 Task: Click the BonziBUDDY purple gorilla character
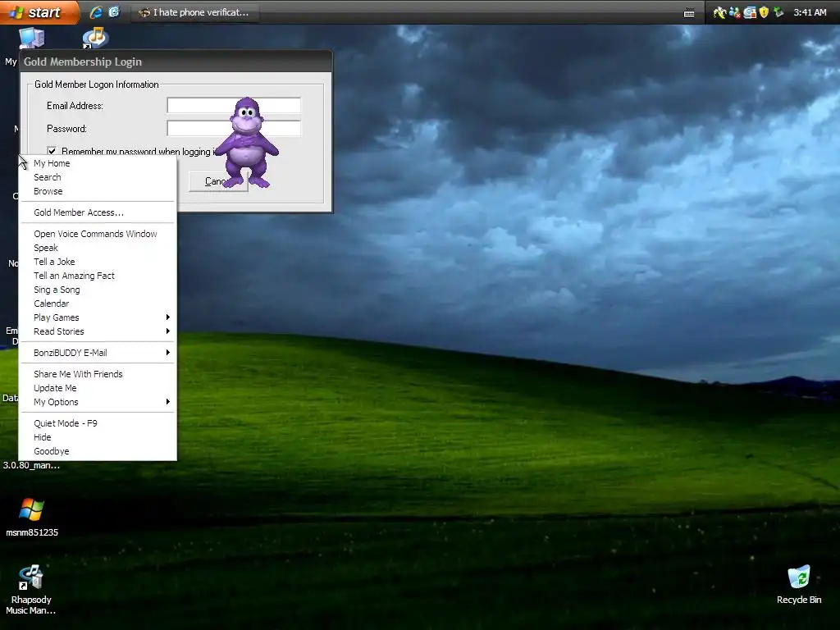pyautogui.click(x=247, y=143)
